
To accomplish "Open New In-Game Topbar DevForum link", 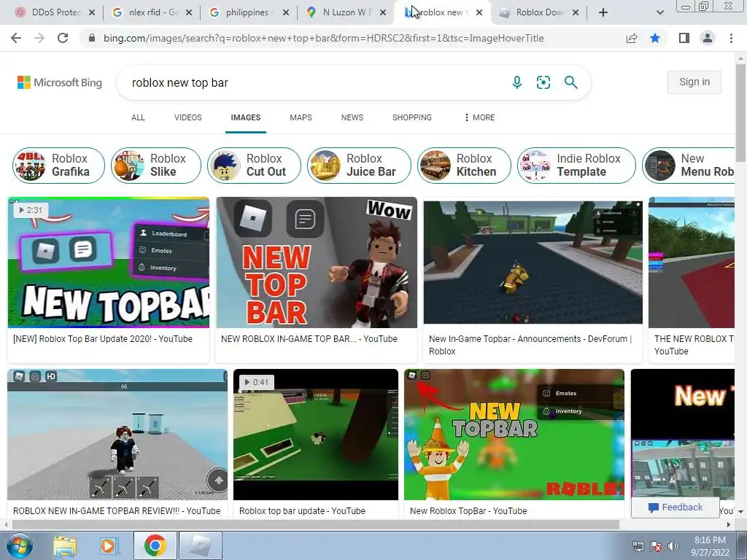I will [530, 345].
